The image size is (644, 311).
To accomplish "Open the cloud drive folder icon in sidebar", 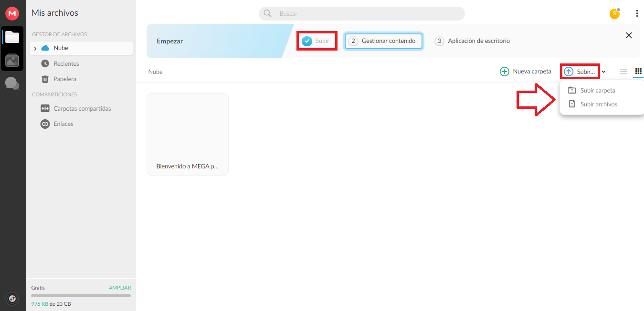I will 12,37.
